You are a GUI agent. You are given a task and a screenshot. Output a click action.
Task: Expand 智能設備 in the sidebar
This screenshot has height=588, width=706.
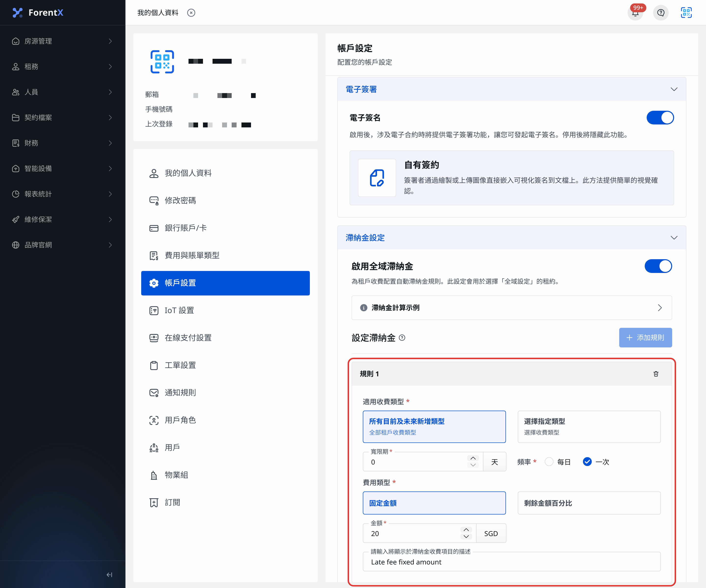pos(63,168)
